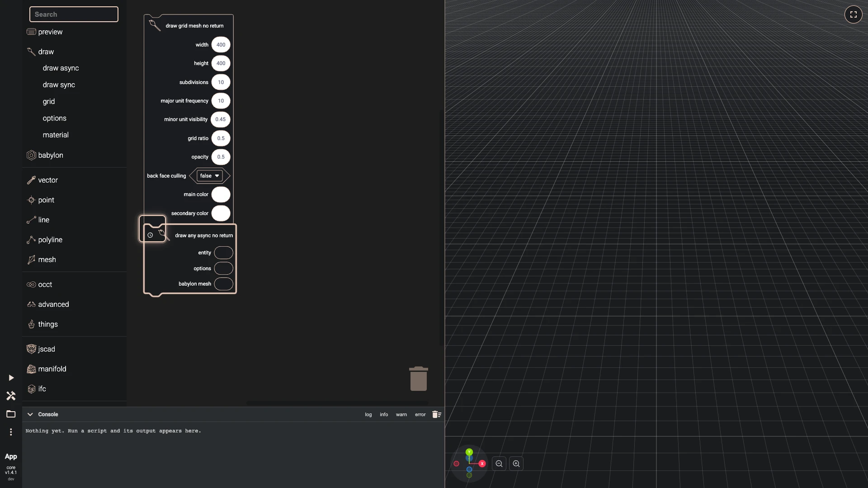Select the options subcategory
Viewport: 868px width, 488px height.
(54, 118)
